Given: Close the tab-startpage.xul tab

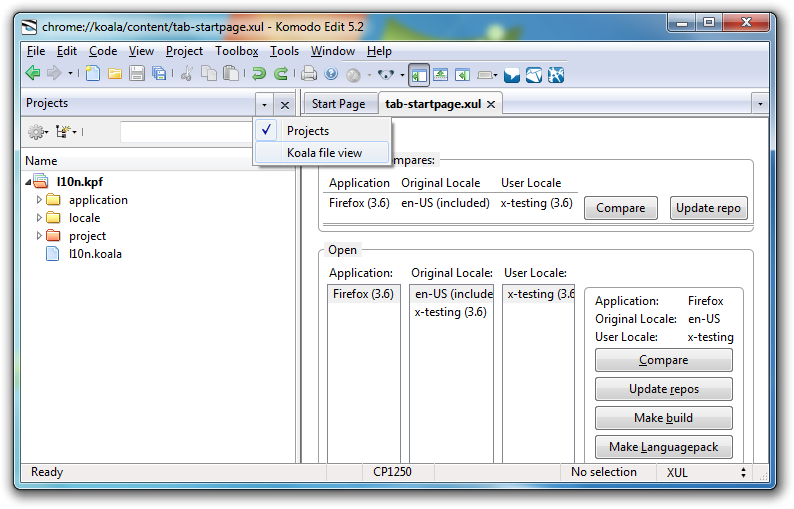Looking at the screenshot, I should (491, 104).
